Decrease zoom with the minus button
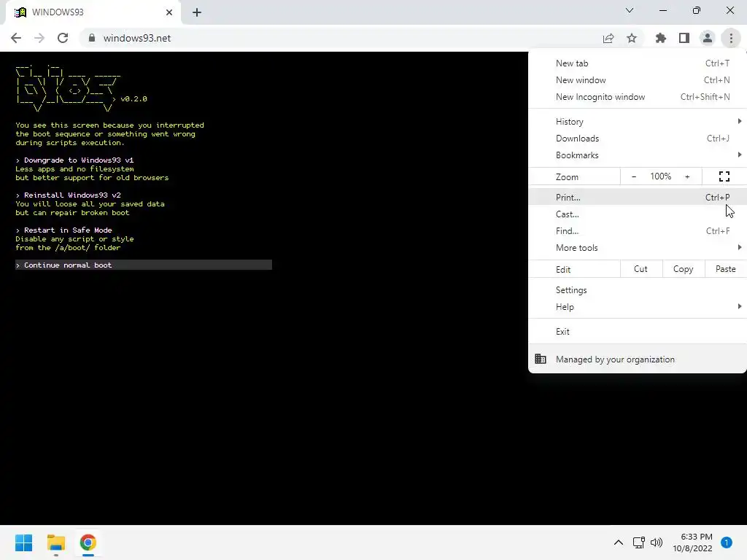 coord(634,176)
